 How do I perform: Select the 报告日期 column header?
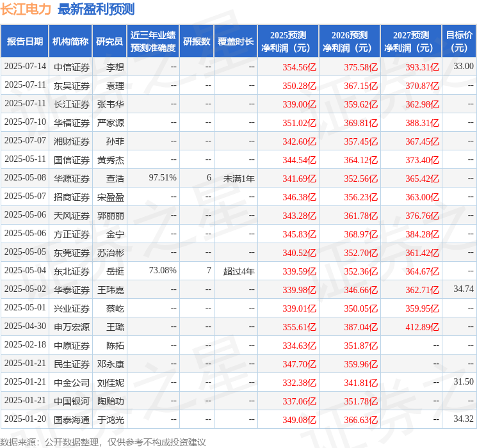coord(24,41)
